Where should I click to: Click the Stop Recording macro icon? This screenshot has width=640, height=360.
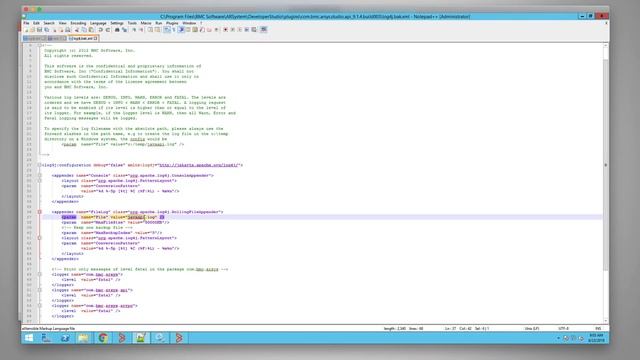[233, 30]
